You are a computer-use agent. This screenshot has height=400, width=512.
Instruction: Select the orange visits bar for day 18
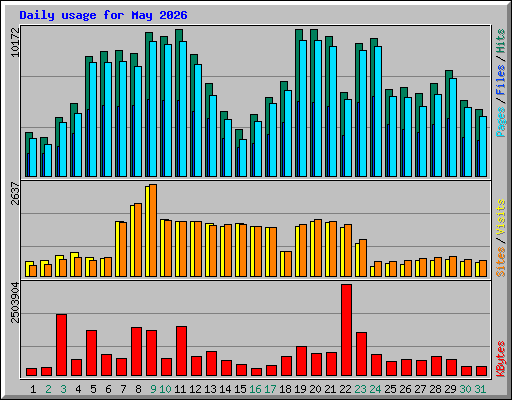288,264
